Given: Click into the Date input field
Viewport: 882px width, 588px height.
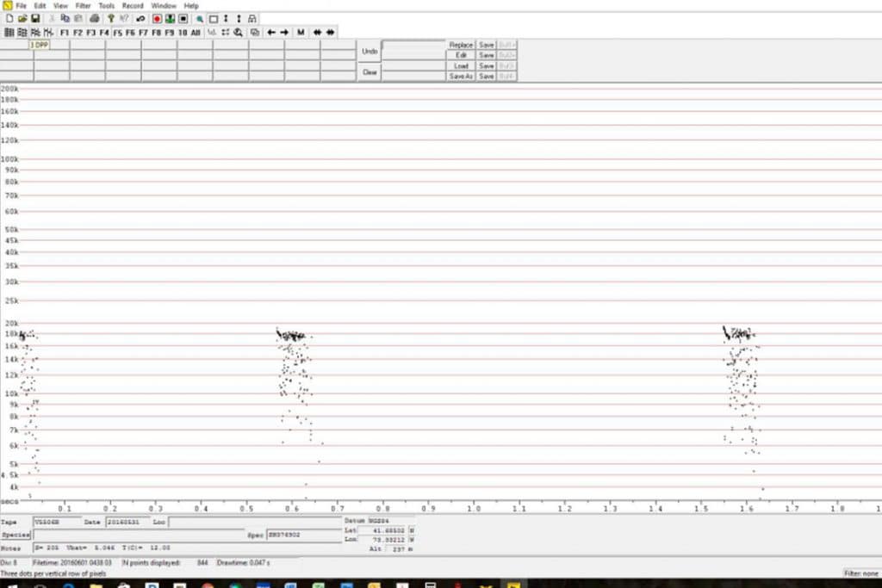Looking at the screenshot, I should [127, 523].
